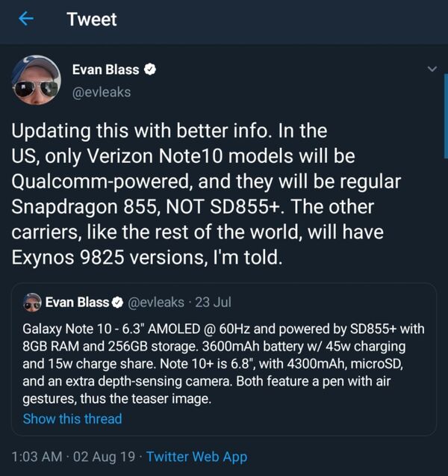Screen dimensions: 448x476
Task: Click the "Twitter Web App" source link
Action: [196, 456]
